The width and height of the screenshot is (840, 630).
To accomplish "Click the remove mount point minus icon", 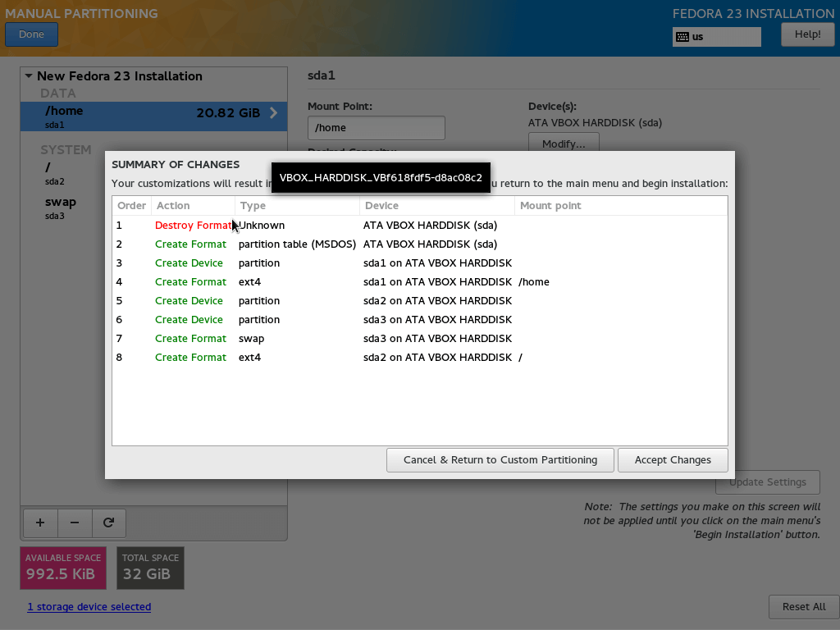I will (75, 522).
